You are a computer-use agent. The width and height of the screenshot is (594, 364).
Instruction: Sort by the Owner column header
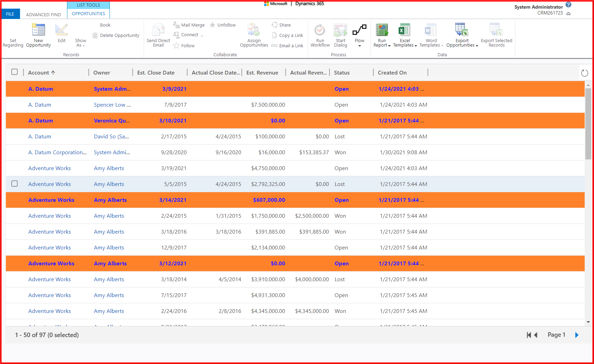[x=102, y=72]
